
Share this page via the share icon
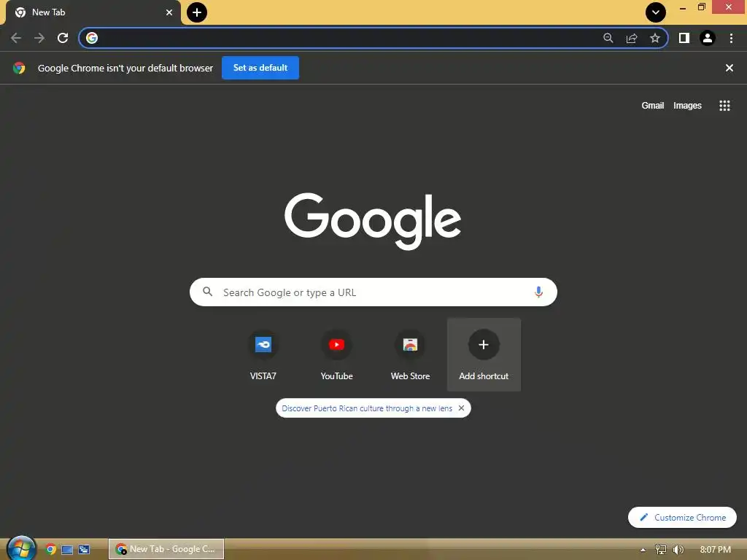tap(632, 38)
